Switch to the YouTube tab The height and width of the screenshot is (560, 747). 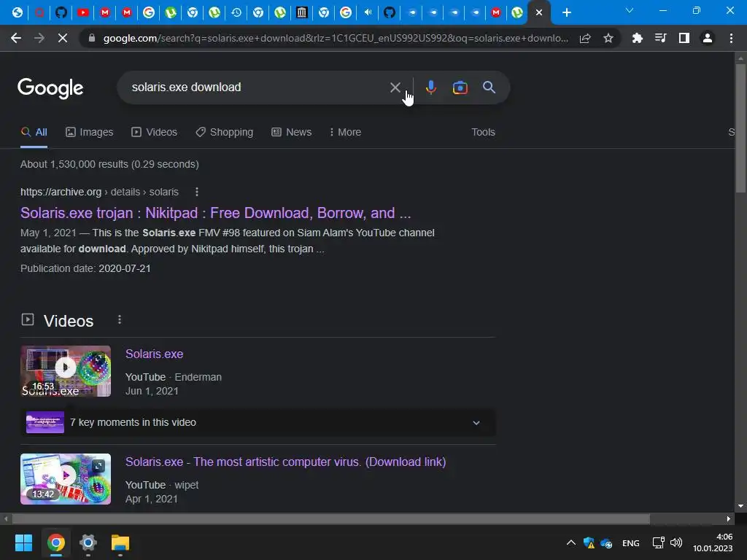click(x=83, y=12)
